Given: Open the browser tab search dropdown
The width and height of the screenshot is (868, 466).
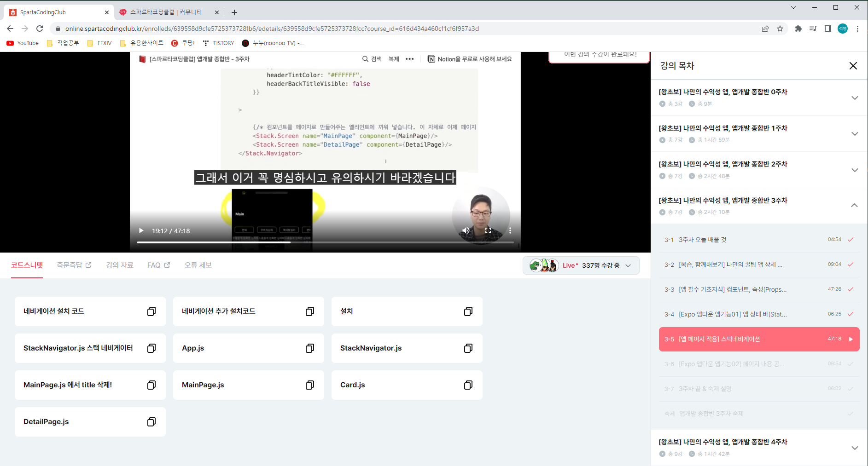Looking at the screenshot, I should pos(793,7).
